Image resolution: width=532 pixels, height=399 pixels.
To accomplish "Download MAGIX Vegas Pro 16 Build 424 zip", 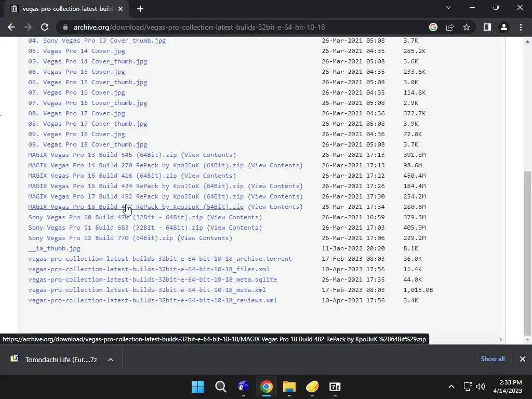I will 136,186.
